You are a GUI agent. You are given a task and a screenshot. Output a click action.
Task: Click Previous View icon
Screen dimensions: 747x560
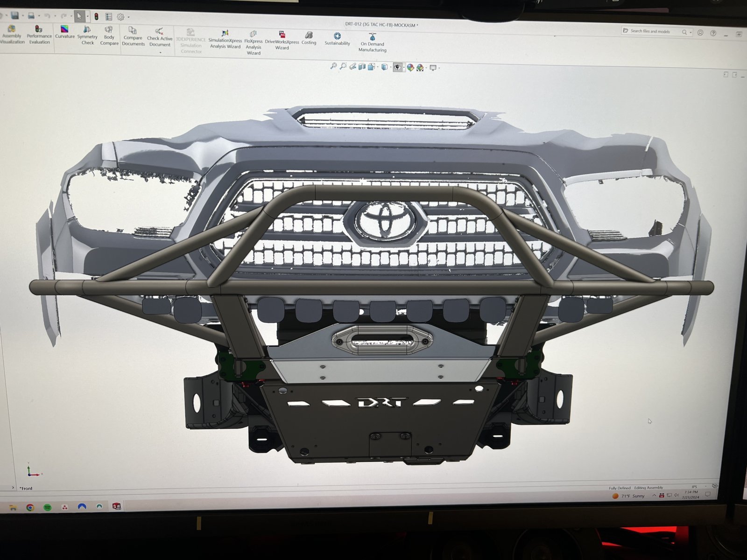[x=352, y=67]
